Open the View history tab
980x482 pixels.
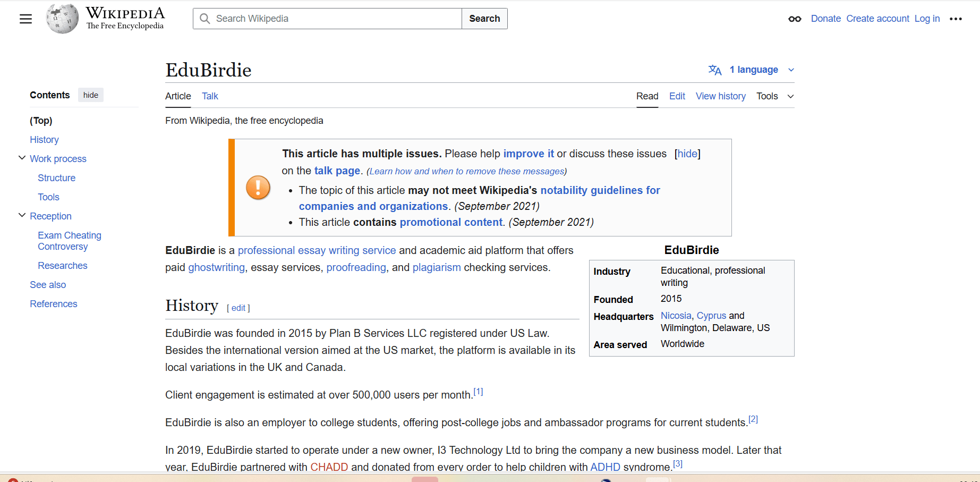coord(720,96)
